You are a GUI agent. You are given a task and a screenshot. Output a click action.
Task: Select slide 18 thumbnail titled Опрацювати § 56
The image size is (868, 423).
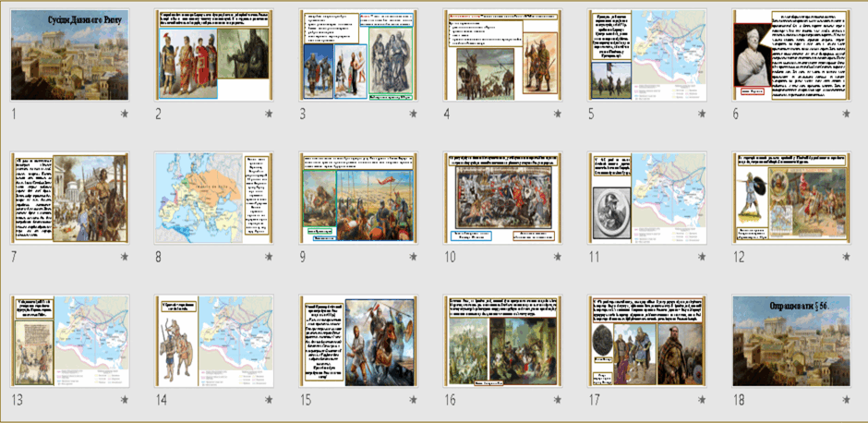pos(791,341)
